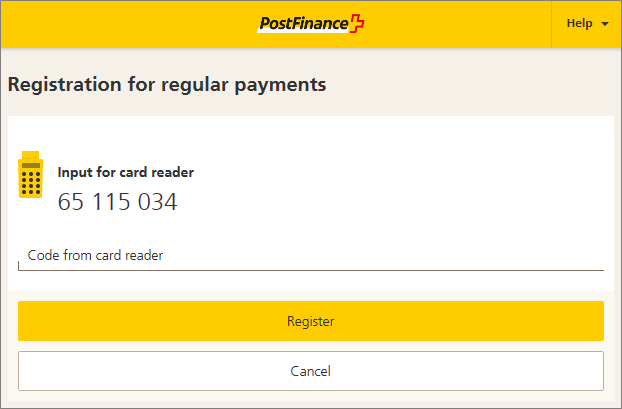The width and height of the screenshot is (622, 409).
Task: Click the yellow card reader icon
Action: pos(31,174)
